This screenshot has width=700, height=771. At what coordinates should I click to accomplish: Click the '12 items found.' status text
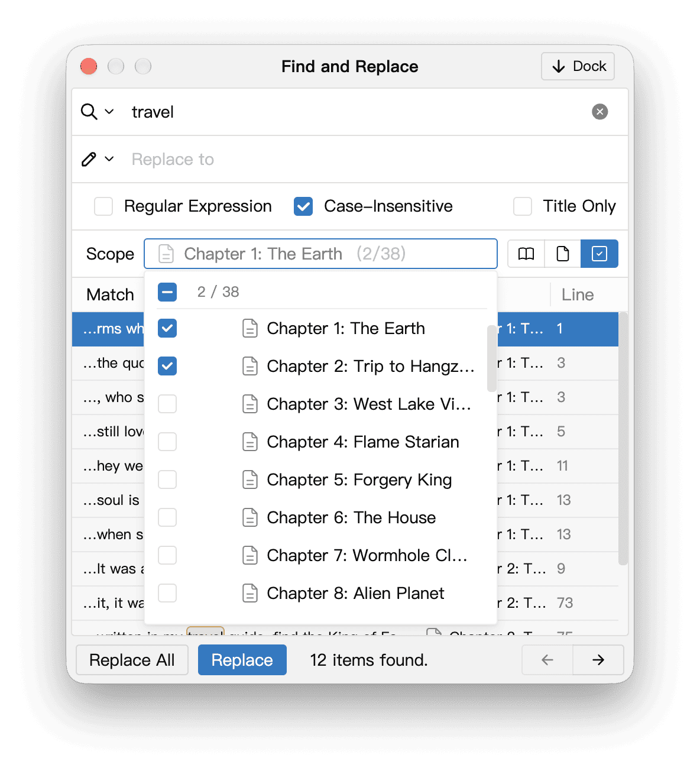(x=368, y=660)
